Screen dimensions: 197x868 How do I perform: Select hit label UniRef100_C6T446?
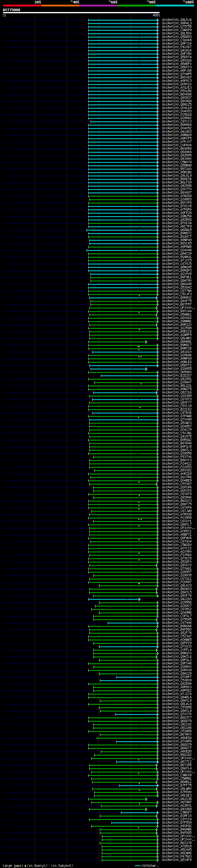(x=176, y=623)
